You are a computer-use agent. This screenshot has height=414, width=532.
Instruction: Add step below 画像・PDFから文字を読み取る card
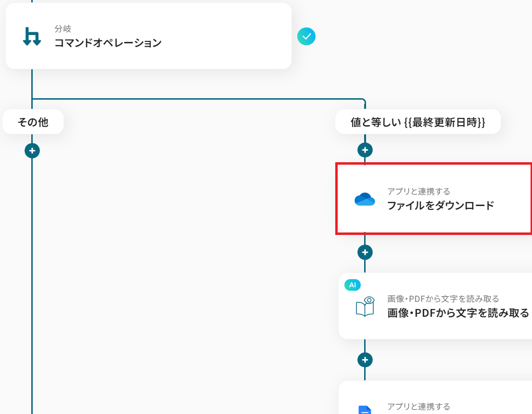[365, 360]
